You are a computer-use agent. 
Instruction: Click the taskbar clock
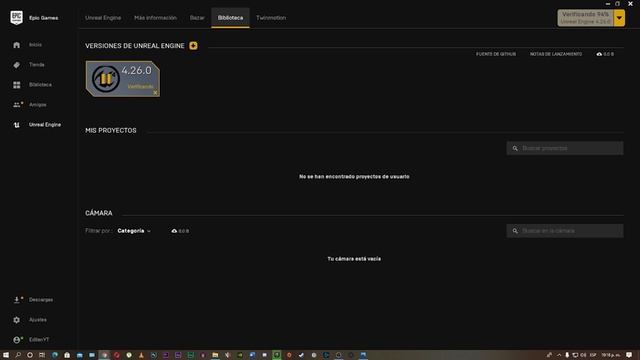click(611, 355)
